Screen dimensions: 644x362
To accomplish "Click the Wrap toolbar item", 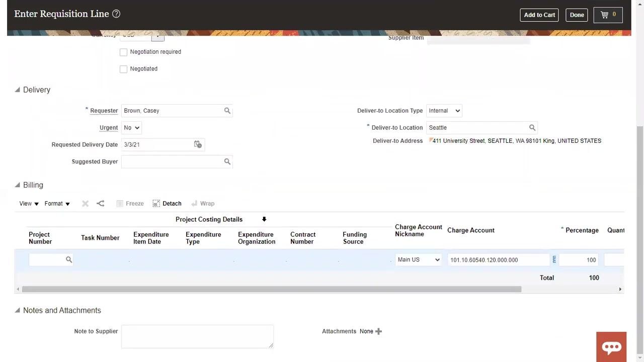I will click(x=203, y=204).
